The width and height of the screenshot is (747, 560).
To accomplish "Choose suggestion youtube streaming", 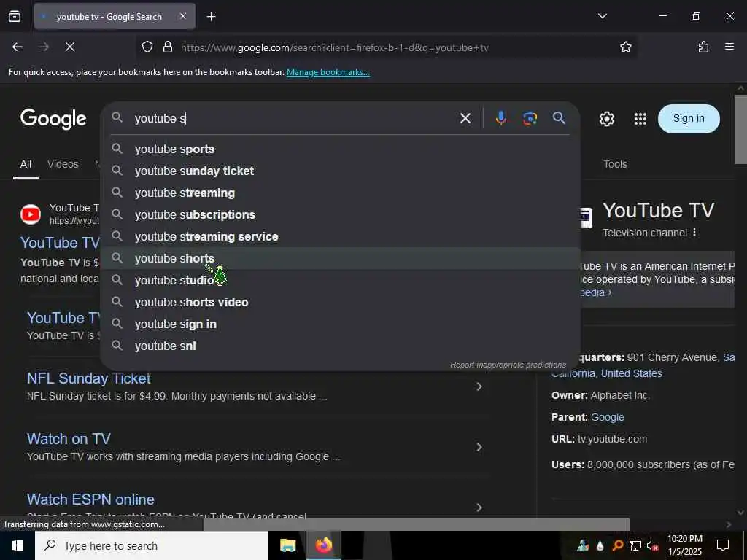I will click(x=340, y=192).
